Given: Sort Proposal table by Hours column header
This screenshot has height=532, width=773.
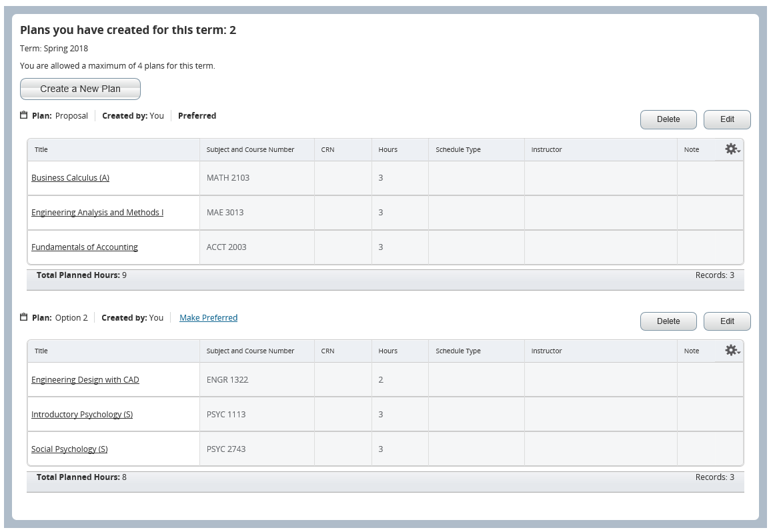Looking at the screenshot, I should (x=388, y=150).
